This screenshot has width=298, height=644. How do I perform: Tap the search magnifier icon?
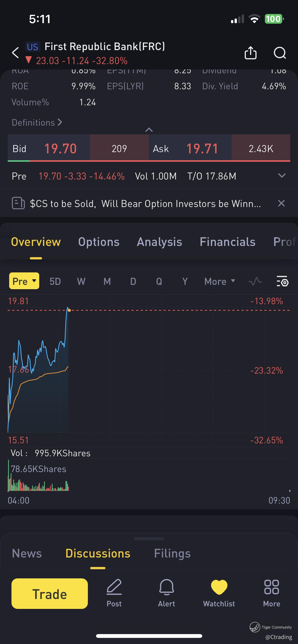(280, 53)
